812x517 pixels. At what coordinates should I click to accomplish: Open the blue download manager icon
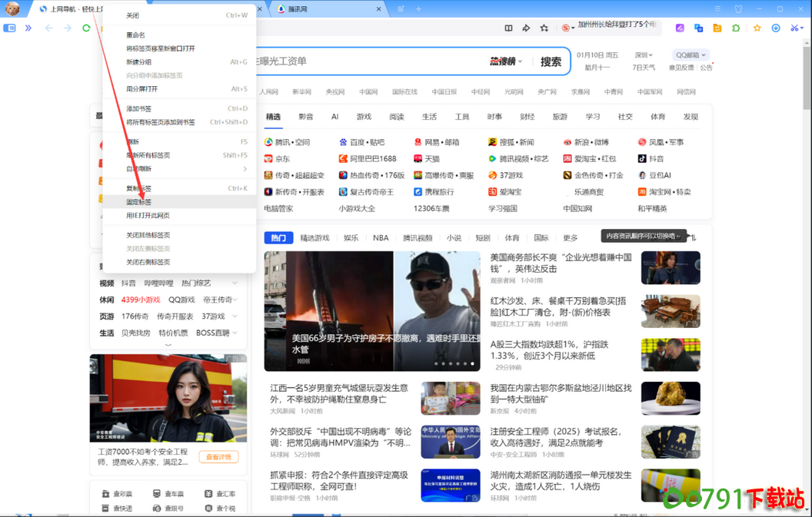coord(776,28)
